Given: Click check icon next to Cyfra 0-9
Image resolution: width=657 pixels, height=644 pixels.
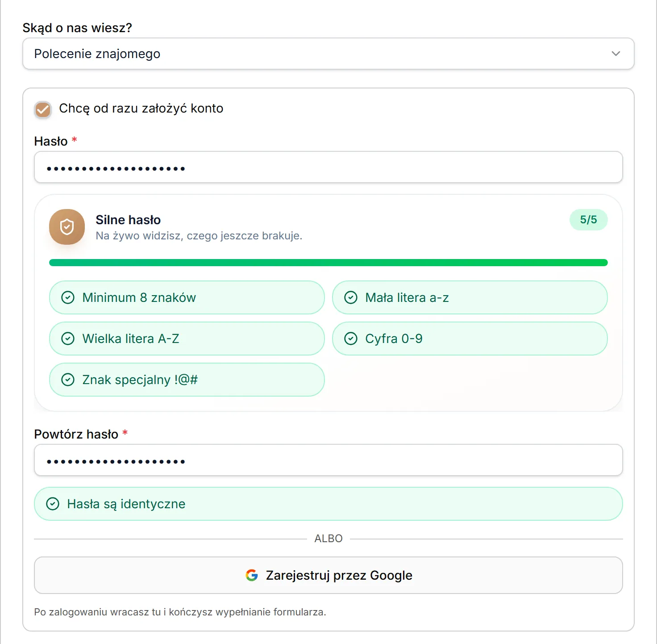Looking at the screenshot, I should [x=351, y=339].
